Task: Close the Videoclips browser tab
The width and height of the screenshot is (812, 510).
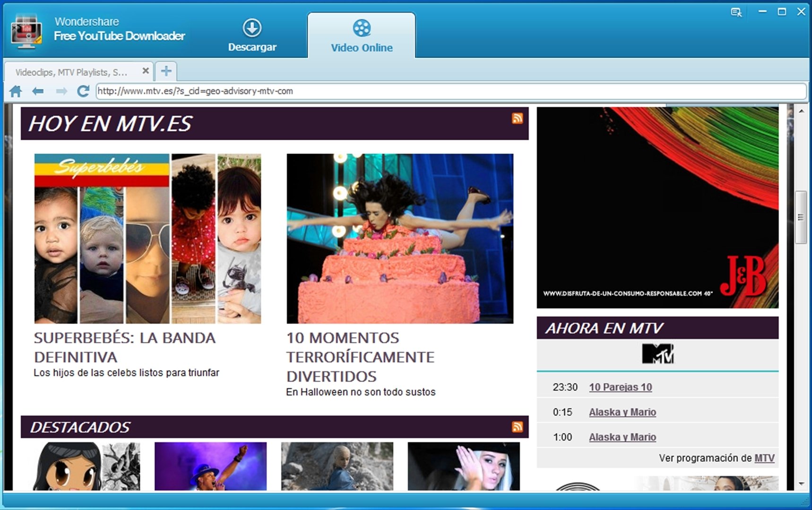Action: pyautogui.click(x=146, y=71)
